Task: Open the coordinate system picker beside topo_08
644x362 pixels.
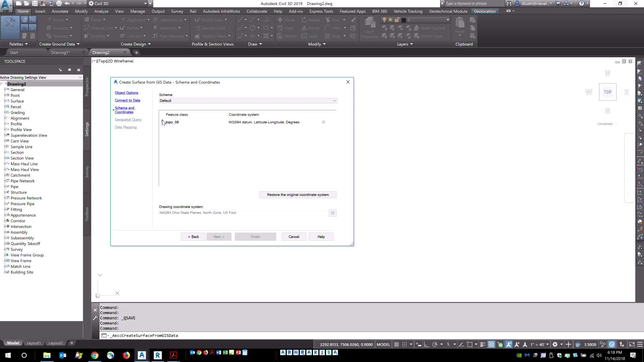Action: pyautogui.click(x=323, y=122)
